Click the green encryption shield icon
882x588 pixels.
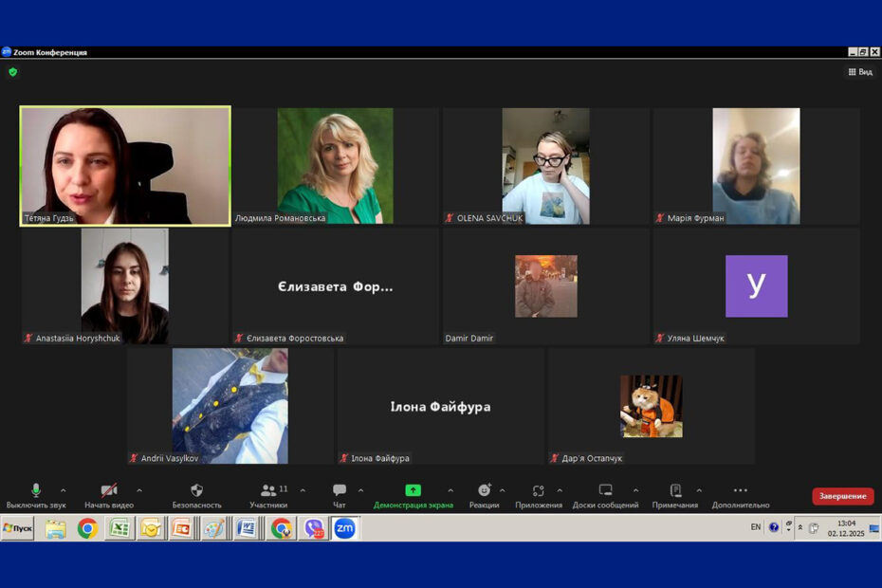(13, 72)
